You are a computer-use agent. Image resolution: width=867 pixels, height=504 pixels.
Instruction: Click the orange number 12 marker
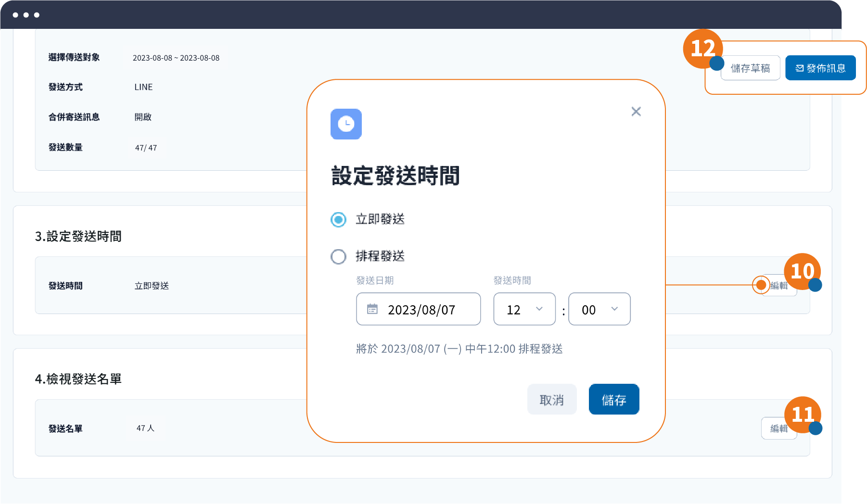coord(702,48)
